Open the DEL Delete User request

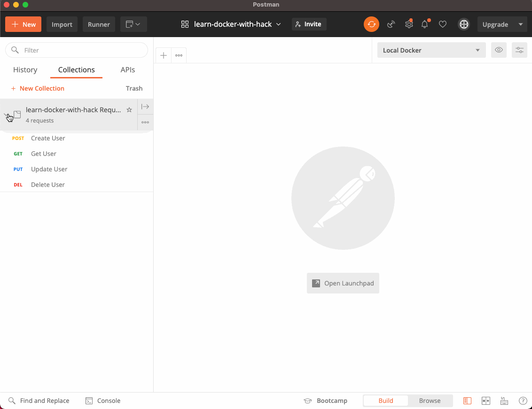click(x=77, y=185)
